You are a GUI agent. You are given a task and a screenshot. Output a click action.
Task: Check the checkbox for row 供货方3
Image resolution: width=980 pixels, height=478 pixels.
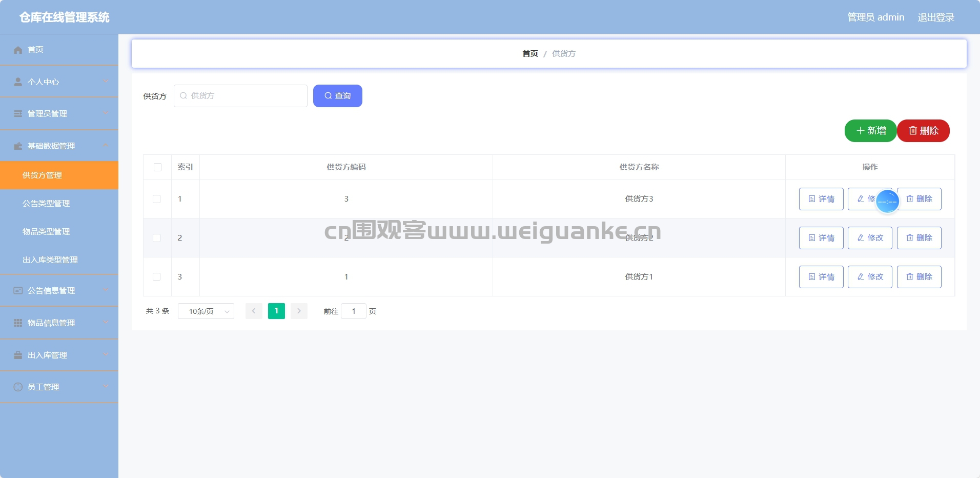click(157, 199)
